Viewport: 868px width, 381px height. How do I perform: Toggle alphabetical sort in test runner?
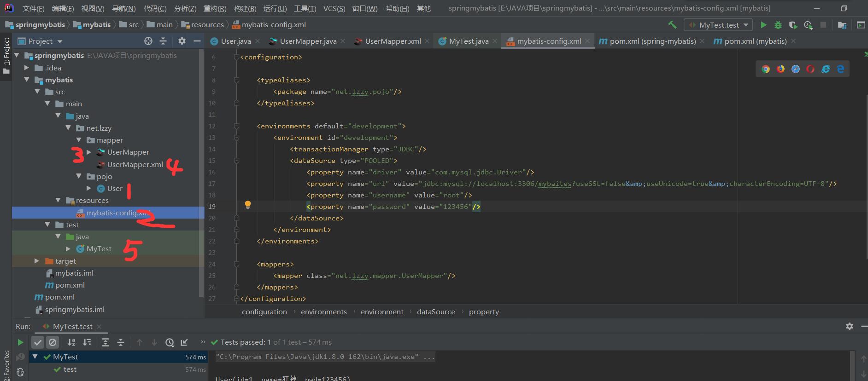(71, 342)
